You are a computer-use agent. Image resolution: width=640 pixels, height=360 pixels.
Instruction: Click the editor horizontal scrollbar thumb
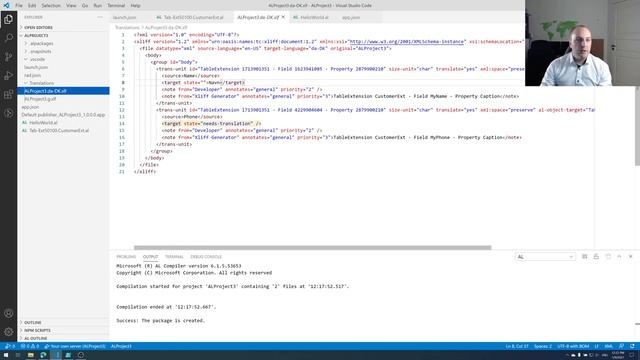coord(313,248)
